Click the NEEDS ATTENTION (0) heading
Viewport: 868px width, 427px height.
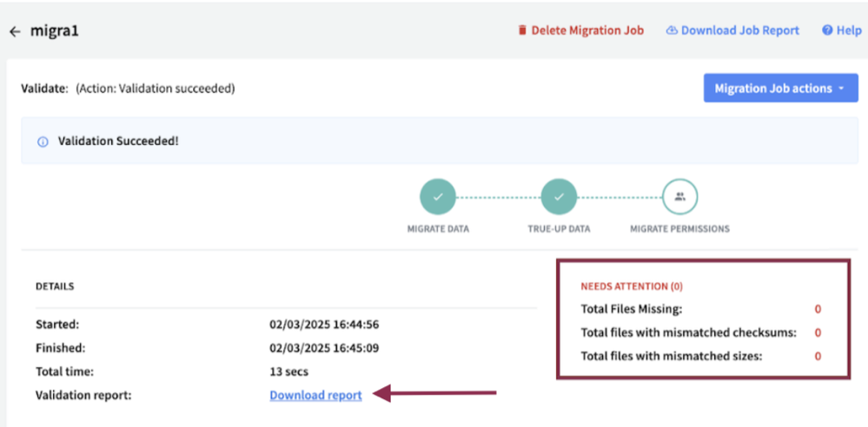pos(632,286)
